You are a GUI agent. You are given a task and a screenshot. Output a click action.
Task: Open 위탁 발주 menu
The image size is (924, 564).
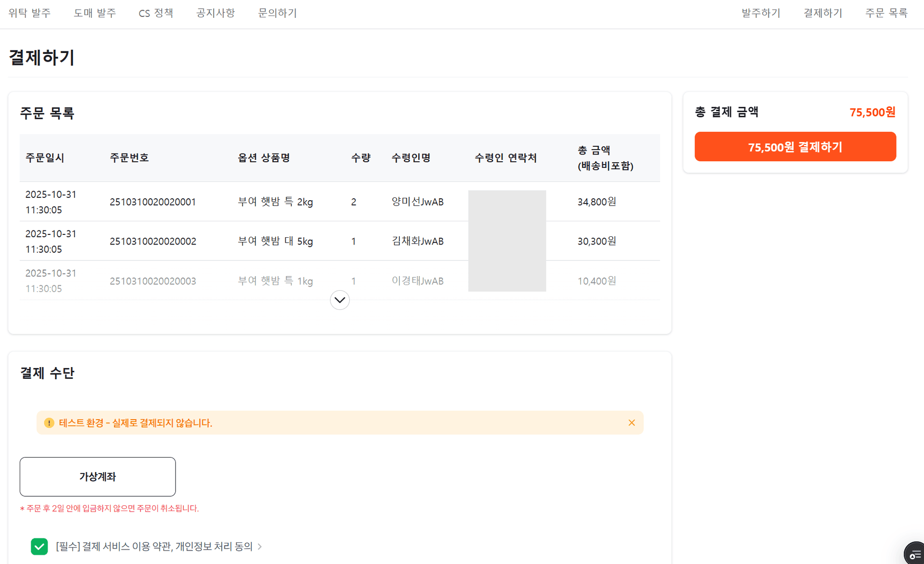pos(29,13)
